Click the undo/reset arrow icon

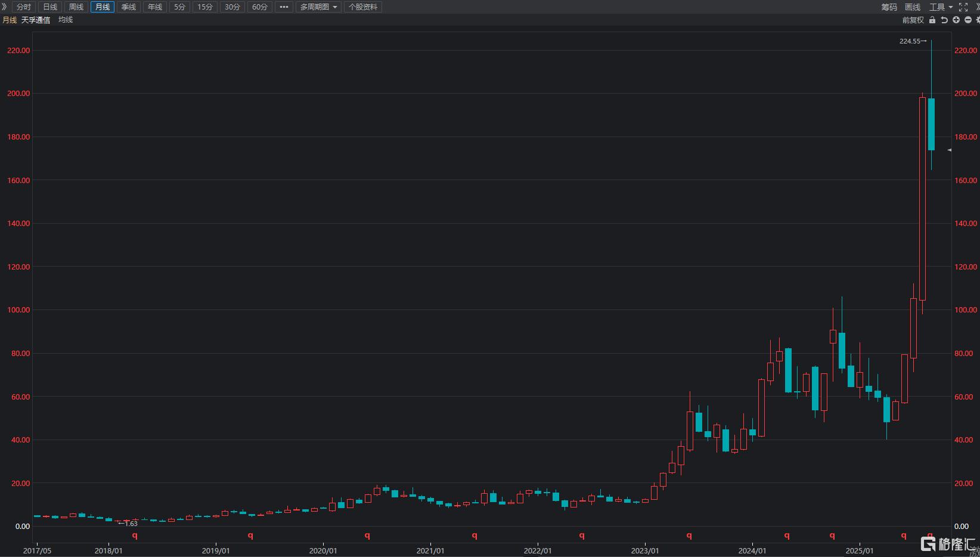(x=944, y=20)
